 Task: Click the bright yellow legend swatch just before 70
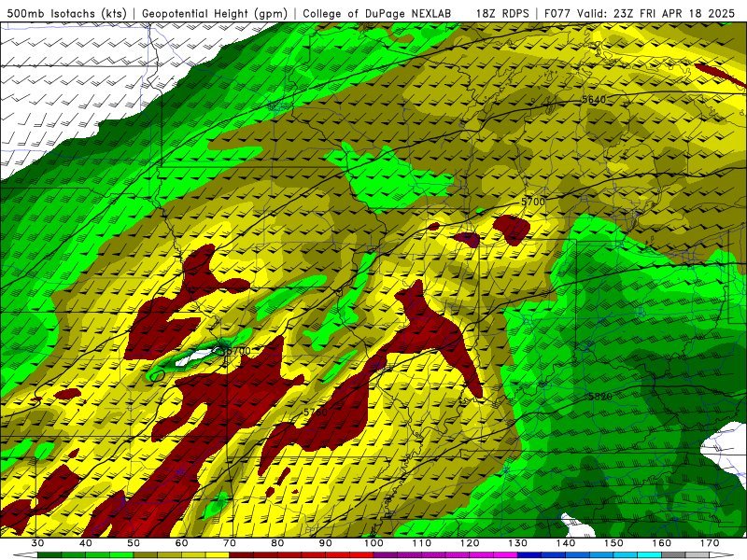click(218, 555)
